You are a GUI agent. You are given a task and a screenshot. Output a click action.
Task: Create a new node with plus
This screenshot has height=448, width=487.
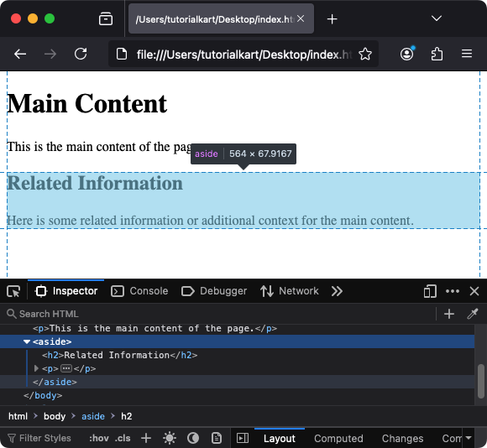pyautogui.click(x=449, y=314)
